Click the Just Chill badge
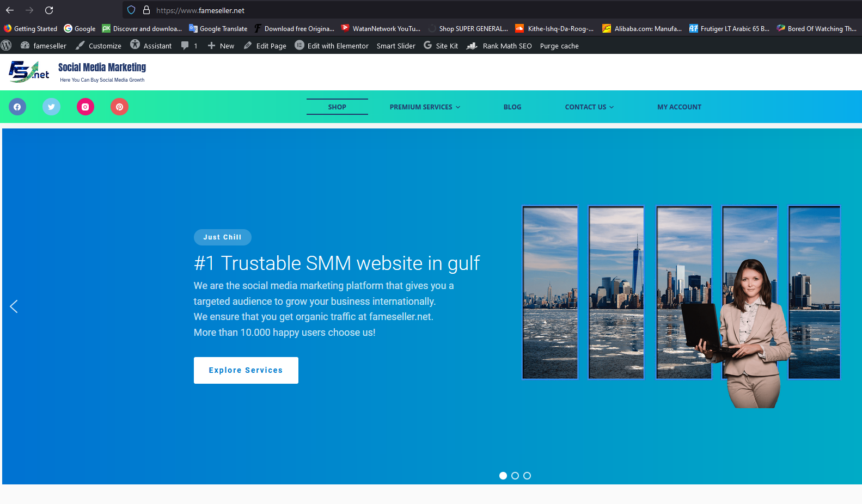Viewport: 862px width, 504px height. coord(222,237)
